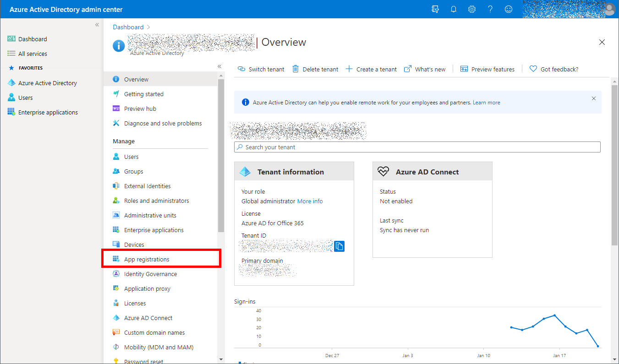Click the Licenses icon
619x364 pixels.
coord(116,303)
